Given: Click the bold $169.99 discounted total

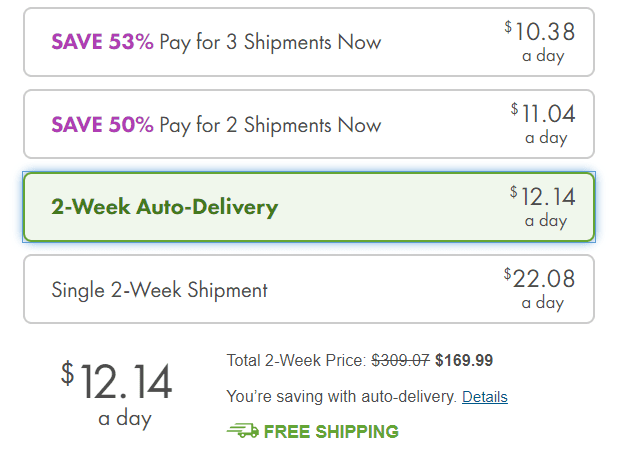Looking at the screenshot, I should point(464,360).
